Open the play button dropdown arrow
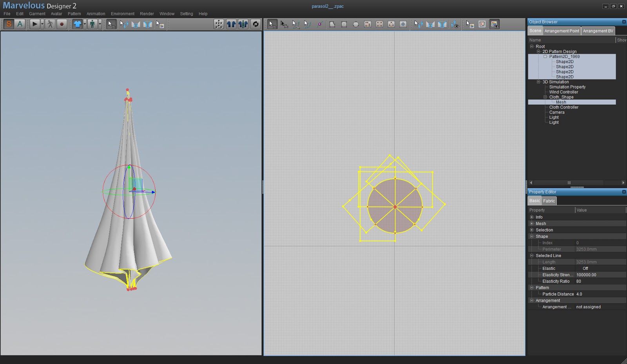 pyautogui.click(x=42, y=24)
